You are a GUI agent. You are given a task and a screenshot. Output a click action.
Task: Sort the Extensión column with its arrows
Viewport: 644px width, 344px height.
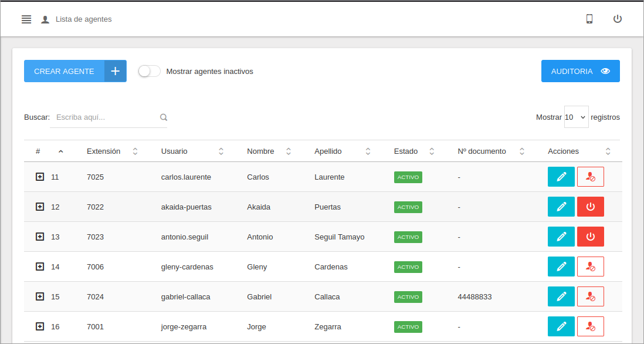point(135,151)
